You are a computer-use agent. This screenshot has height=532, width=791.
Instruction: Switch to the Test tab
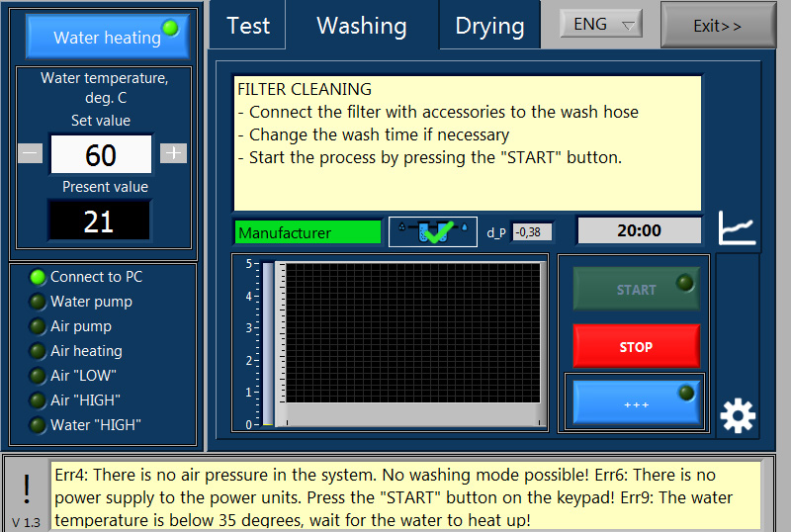(x=248, y=26)
